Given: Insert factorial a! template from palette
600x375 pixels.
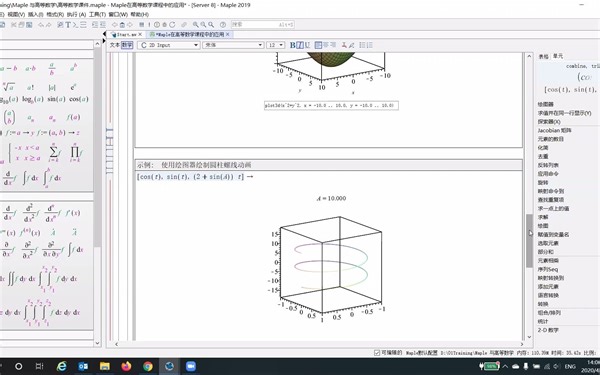Looking at the screenshot, I should click(x=31, y=88).
